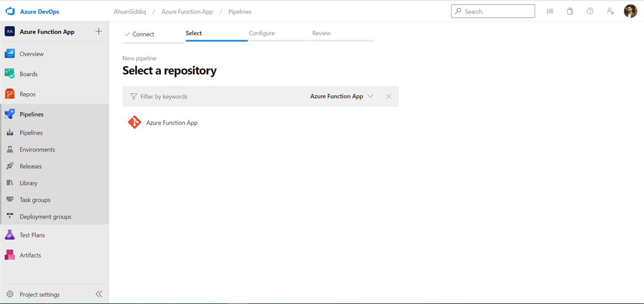
Task: Open the Marketplace shopping bag icon
Action: tap(570, 11)
